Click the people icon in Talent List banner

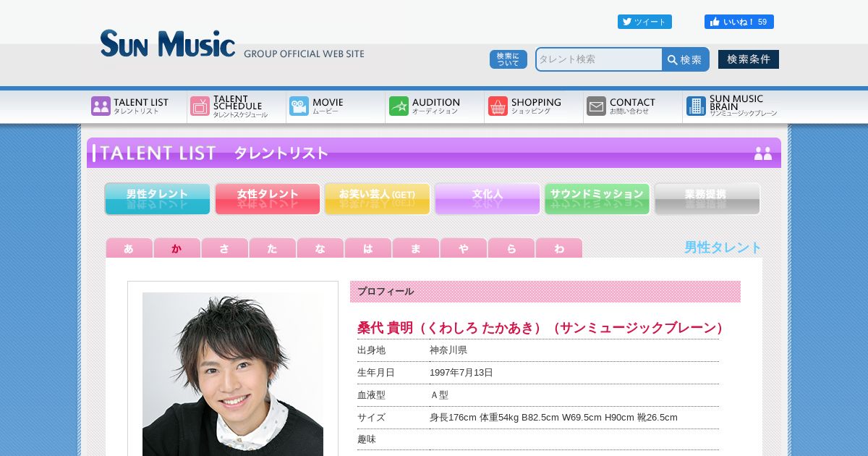click(x=763, y=153)
